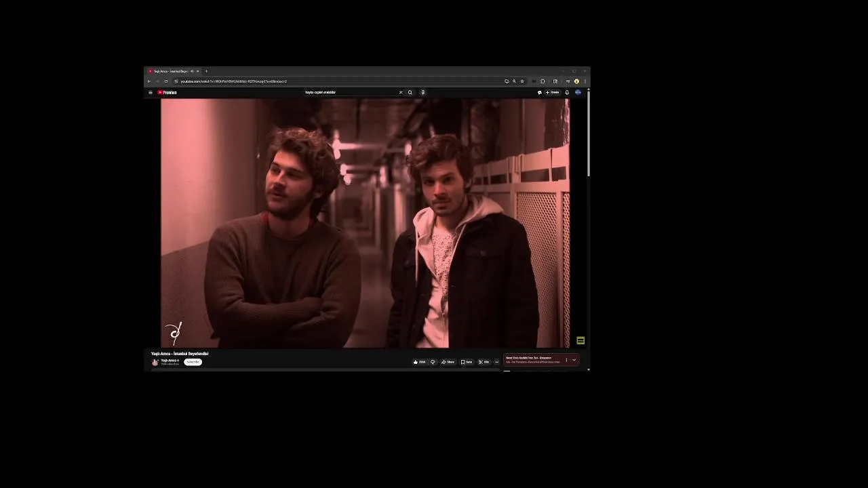Screen dimensions: 868x488
Task: Save the video to a playlist
Action: pyautogui.click(x=467, y=362)
